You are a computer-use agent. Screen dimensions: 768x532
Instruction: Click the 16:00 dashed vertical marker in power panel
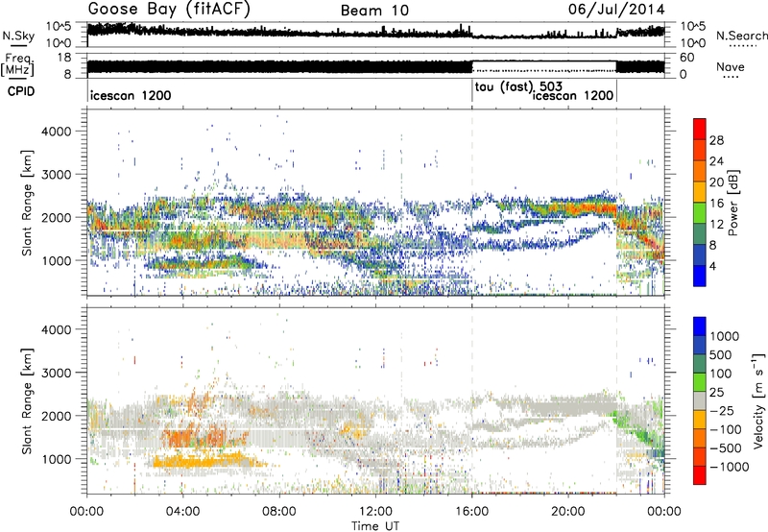[472, 202]
